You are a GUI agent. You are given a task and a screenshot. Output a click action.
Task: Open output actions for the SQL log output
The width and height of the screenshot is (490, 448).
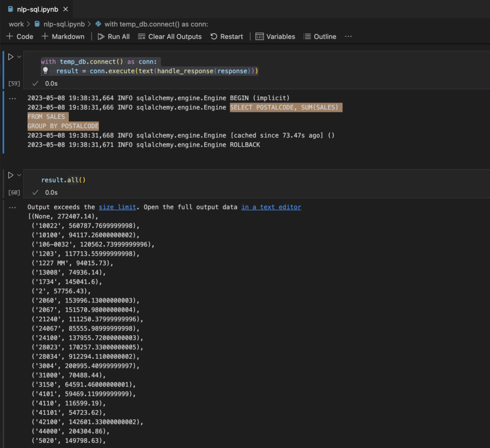12,98
